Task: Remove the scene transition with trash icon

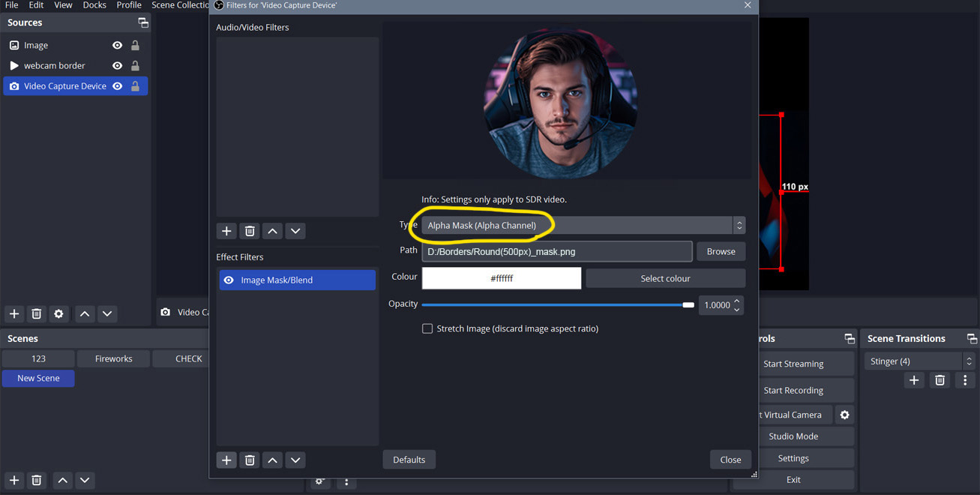Action: point(940,380)
